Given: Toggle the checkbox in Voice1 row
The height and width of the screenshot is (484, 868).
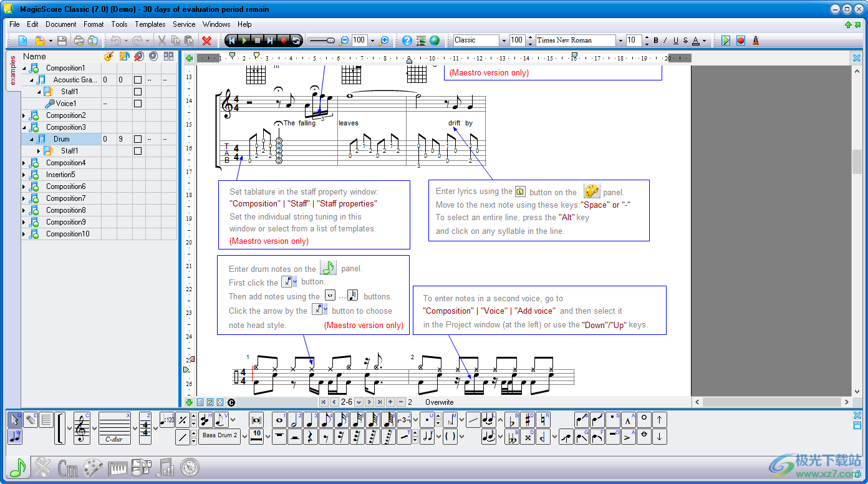Looking at the screenshot, I should tap(138, 104).
